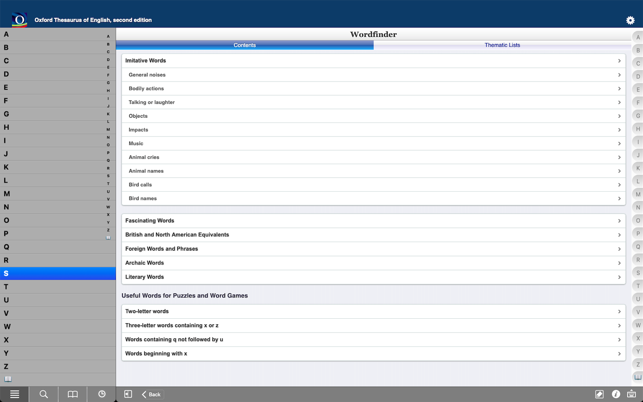Open Bird names chevron
Screen dimensions: 643x402
619,199
